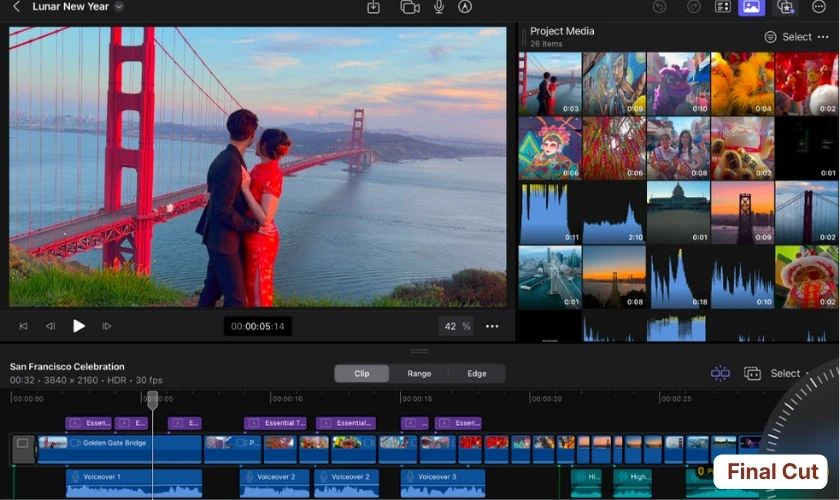Step back one frame

pos(50,326)
